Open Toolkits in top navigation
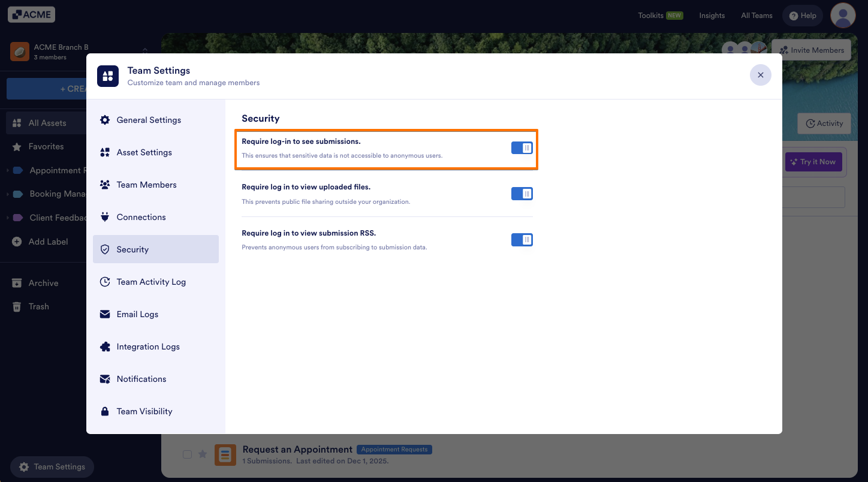Image resolution: width=868 pixels, height=482 pixels. point(661,16)
